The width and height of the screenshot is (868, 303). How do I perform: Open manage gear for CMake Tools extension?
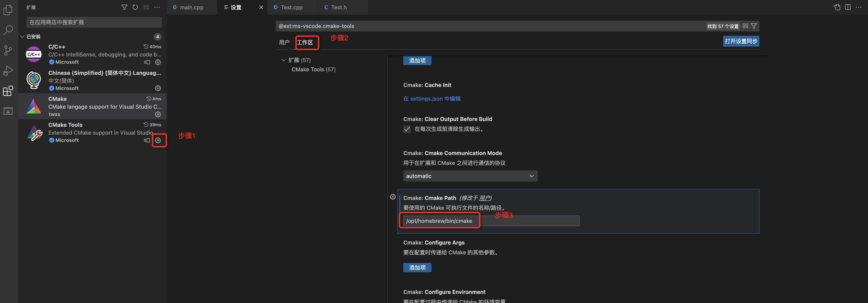coord(158,140)
